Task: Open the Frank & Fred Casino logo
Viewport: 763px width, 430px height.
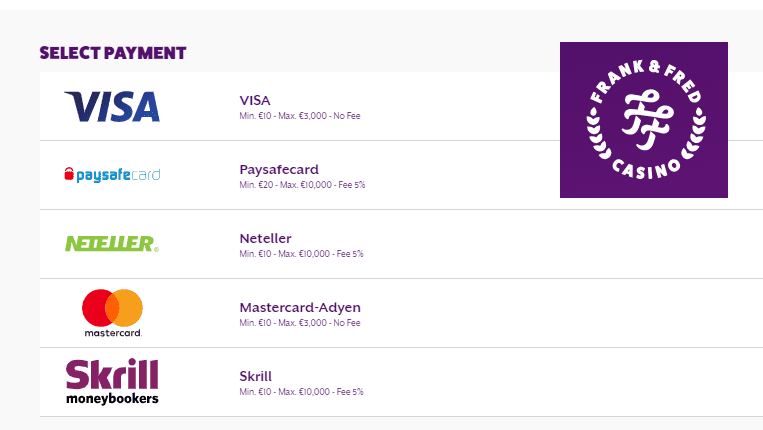Action: coord(643,120)
